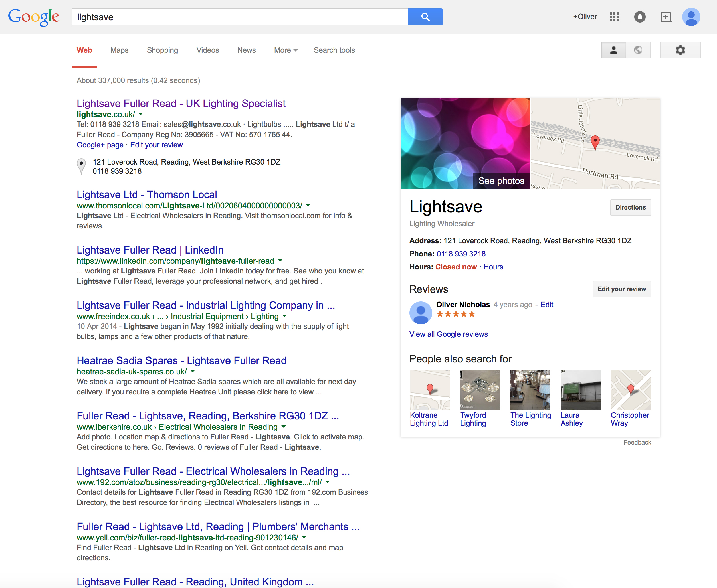Screen dimensions: 717x588
Task: Click See photos on the image
Action: 501,181
